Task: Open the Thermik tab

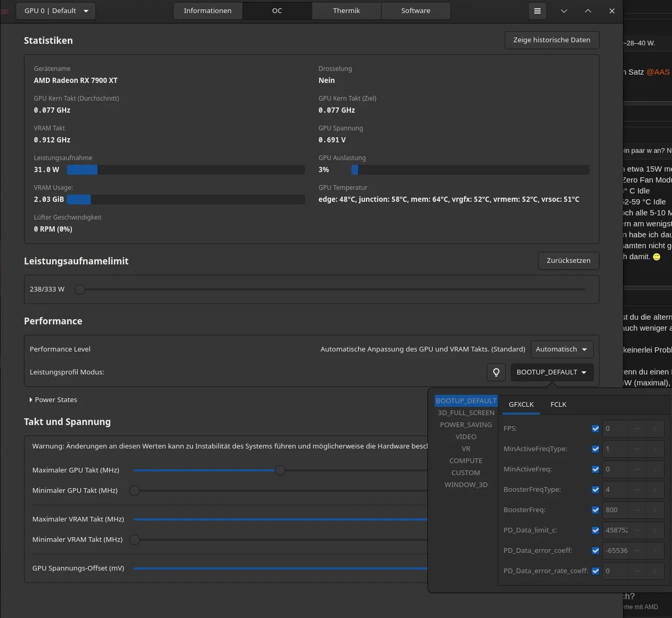Action: (346, 11)
